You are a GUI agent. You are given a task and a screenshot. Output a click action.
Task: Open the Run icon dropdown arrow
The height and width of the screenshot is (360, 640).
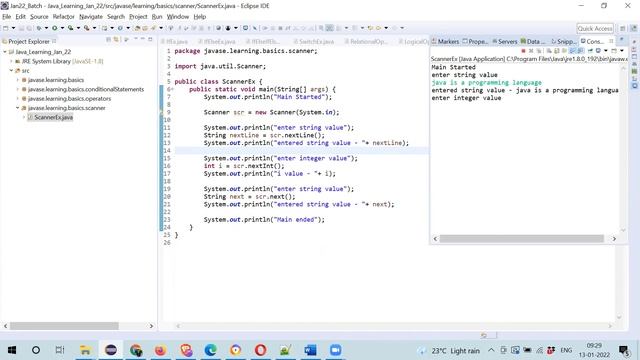62,28
